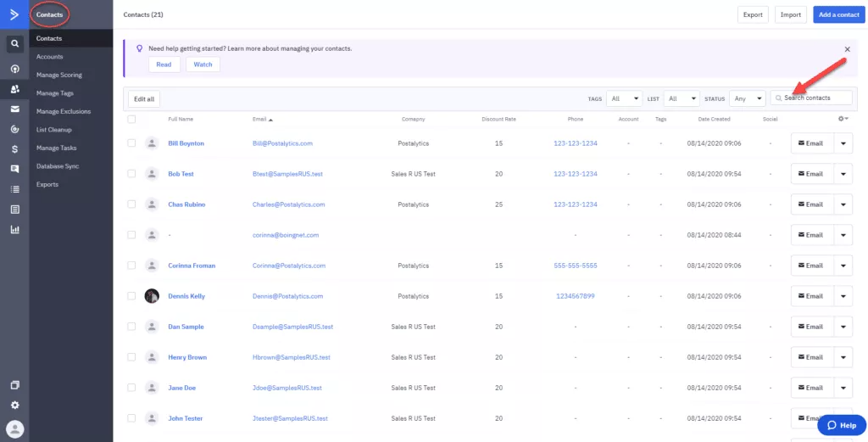The width and height of the screenshot is (868, 442).
Task: Toggle the select-all contacts checkbox
Action: point(131,119)
